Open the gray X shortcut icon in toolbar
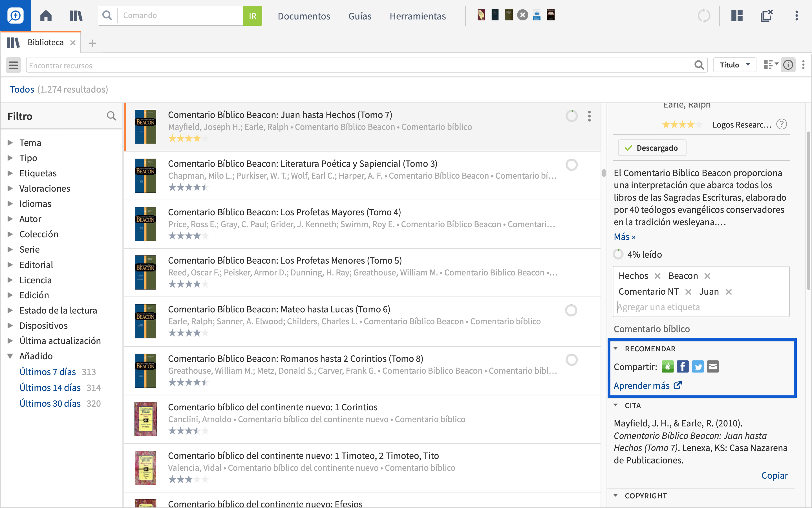812x508 pixels. click(x=522, y=15)
